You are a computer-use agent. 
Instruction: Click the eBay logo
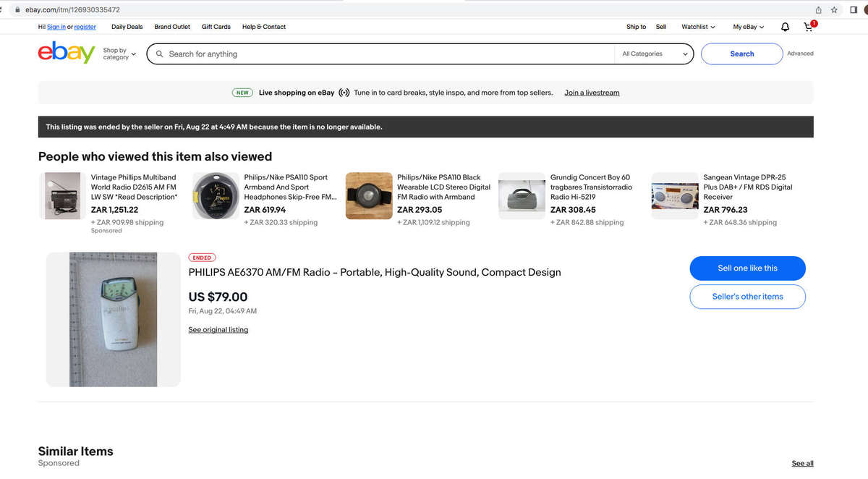click(x=67, y=54)
